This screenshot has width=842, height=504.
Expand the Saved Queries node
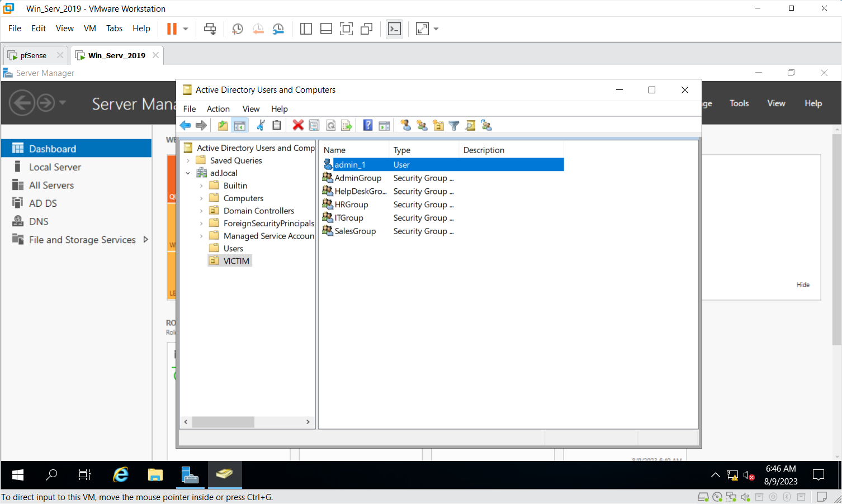tap(188, 160)
